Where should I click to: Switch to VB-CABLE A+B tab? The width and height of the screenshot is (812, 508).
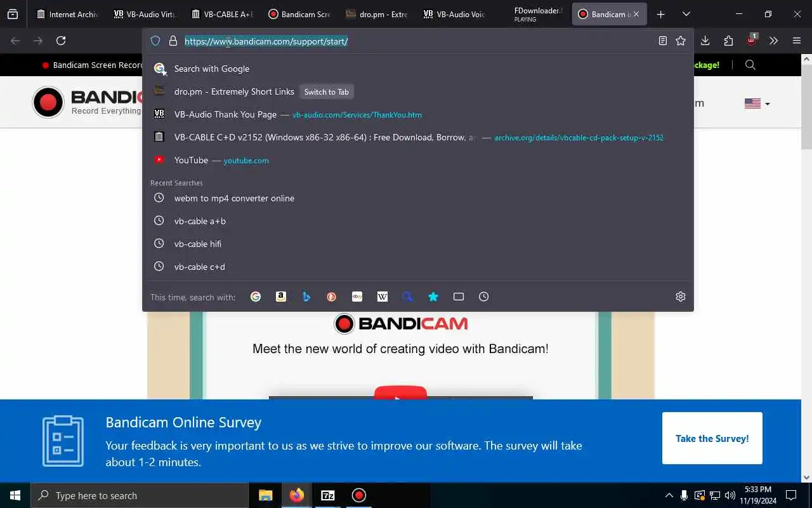point(221,14)
